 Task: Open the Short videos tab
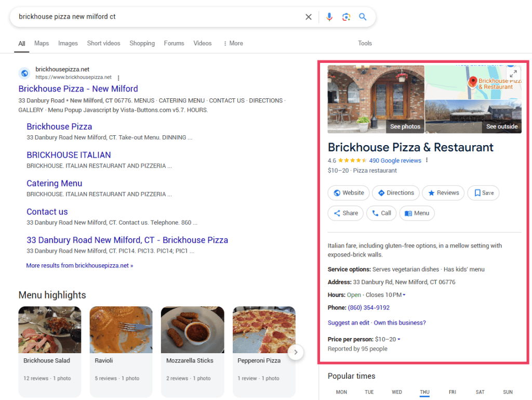pos(103,44)
